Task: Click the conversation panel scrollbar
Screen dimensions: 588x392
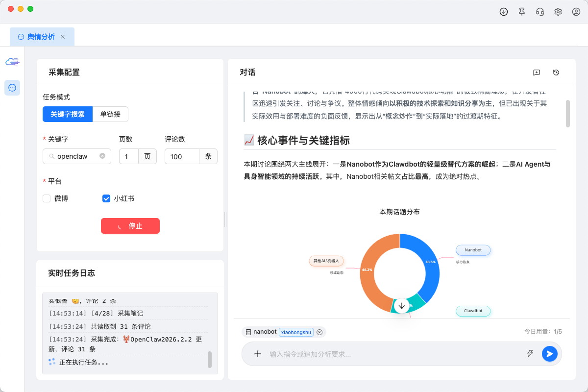Action: (568, 113)
